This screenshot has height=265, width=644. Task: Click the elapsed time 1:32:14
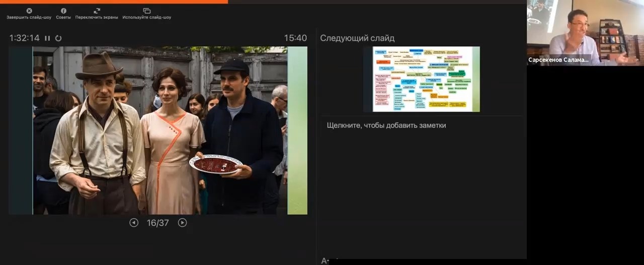coord(24,38)
